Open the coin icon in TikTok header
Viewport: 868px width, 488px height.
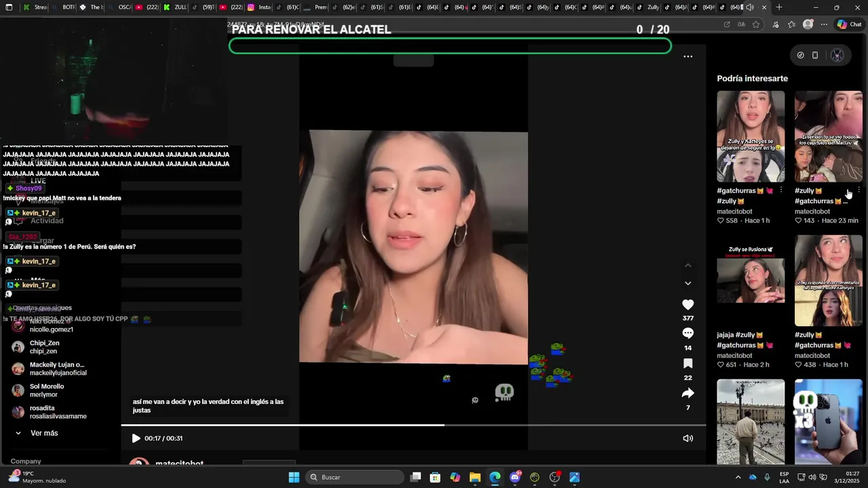tap(800, 56)
